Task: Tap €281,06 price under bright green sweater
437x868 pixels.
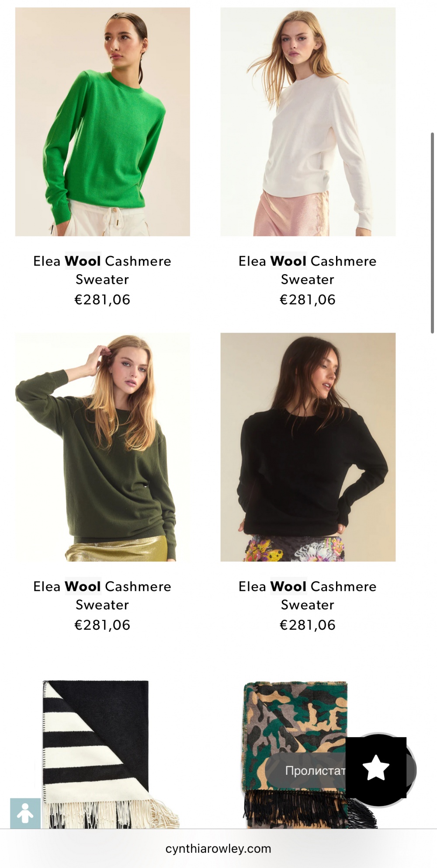Action: pos(102,300)
